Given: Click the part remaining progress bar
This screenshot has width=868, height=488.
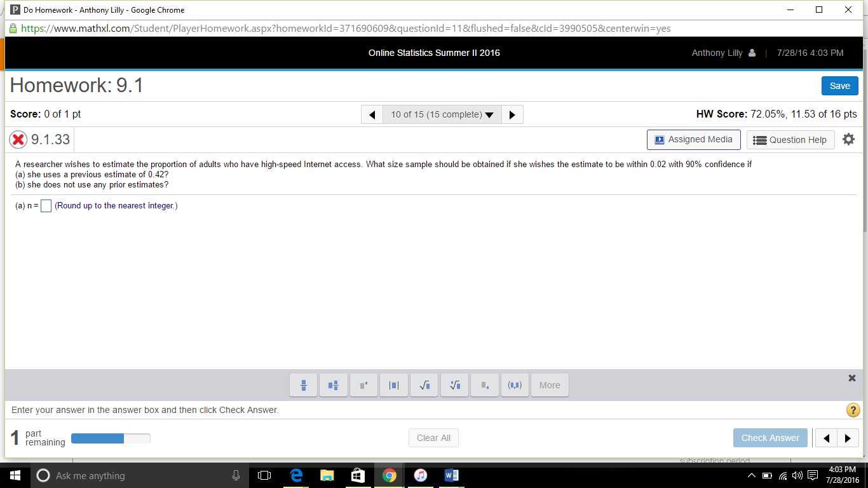Looking at the screenshot, I should (111, 438).
